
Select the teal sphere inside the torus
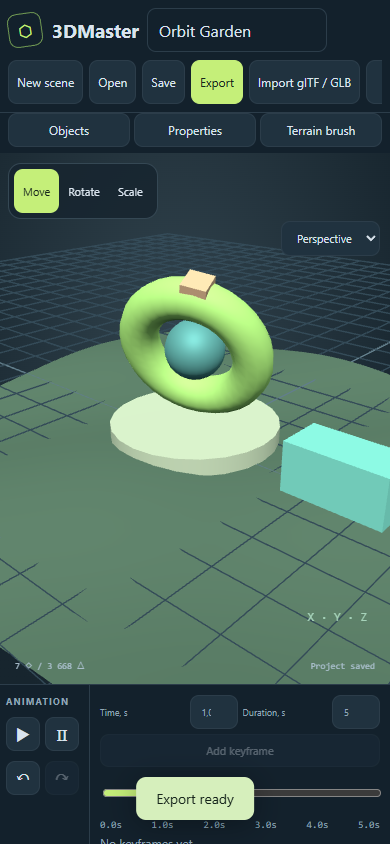tap(195, 350)
